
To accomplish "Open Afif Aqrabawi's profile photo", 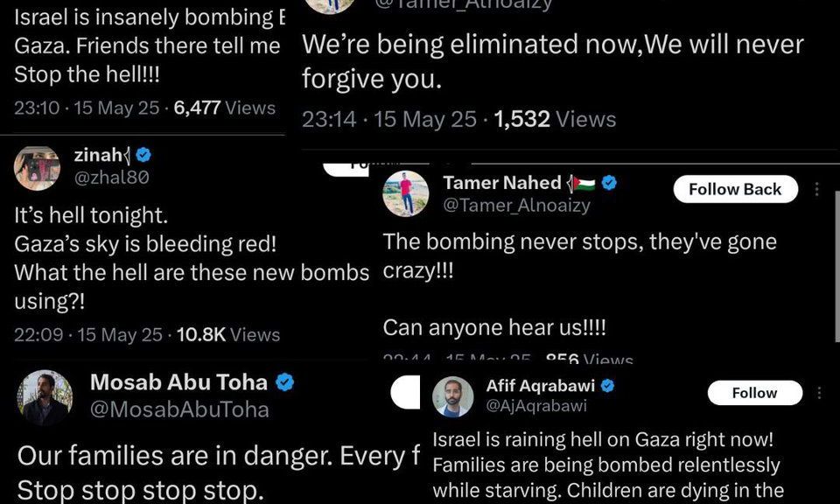I will [453, 396].
